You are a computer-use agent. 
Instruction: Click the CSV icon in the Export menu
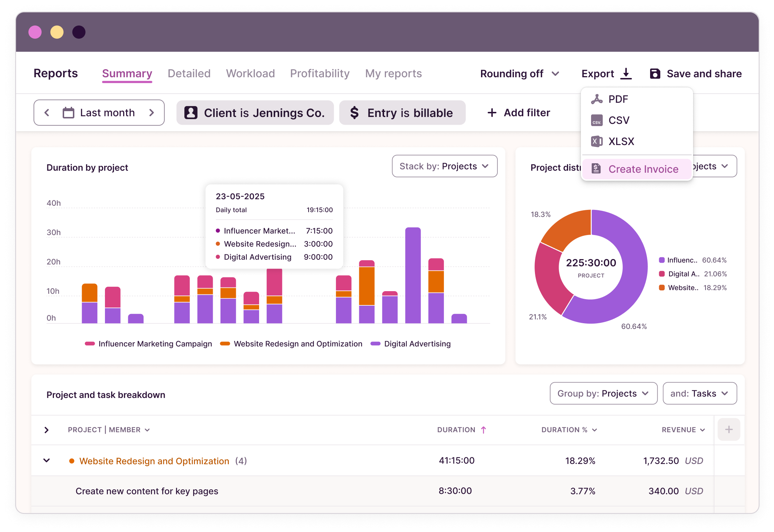coord(597,120)
